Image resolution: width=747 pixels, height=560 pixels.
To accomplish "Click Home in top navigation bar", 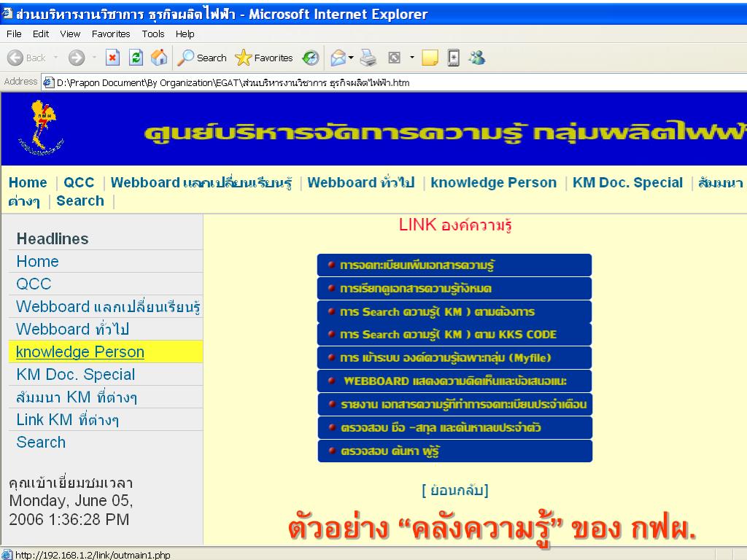I will (x=28, y=182).
